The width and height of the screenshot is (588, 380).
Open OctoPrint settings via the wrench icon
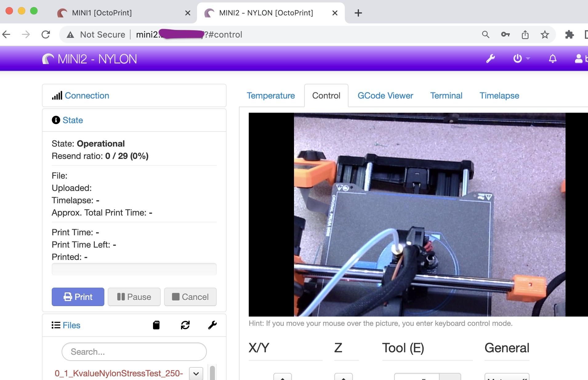(x=491, y=59)
